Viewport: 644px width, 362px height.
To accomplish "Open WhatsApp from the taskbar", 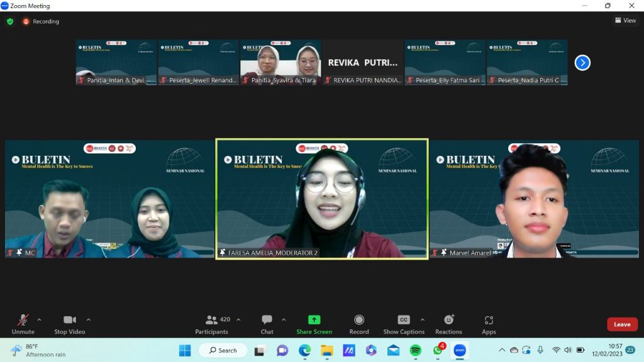I will click(x=437, y=350).
